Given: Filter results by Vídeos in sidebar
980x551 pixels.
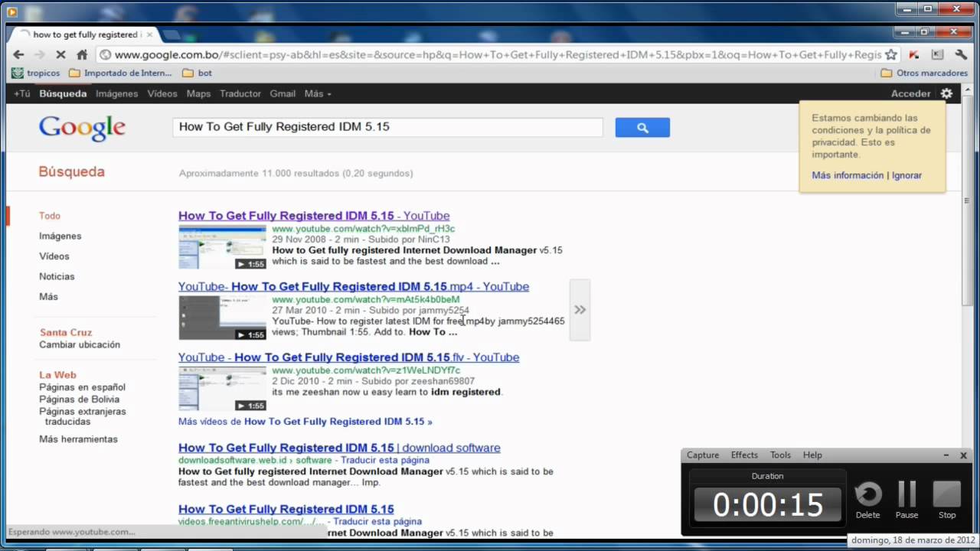Looking at the screenshot, I should [54, 256].
